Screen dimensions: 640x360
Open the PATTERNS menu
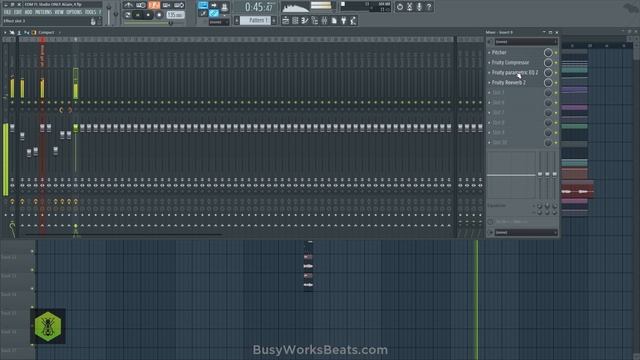[x=43, y=12]
